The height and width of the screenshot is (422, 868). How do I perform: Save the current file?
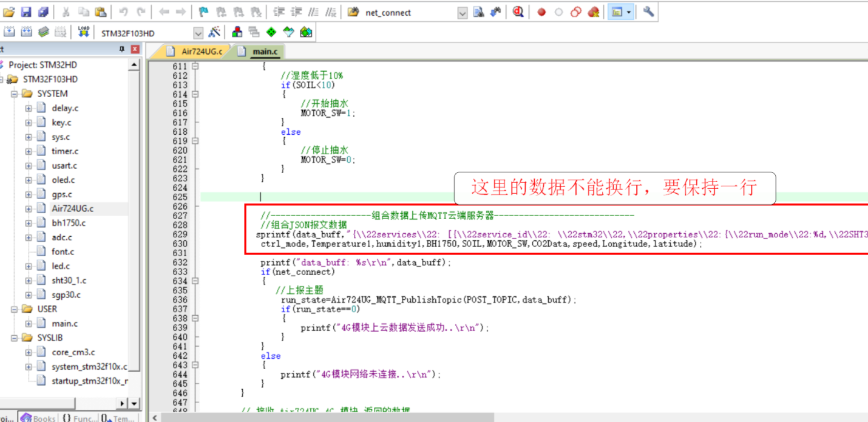point(26,12)
